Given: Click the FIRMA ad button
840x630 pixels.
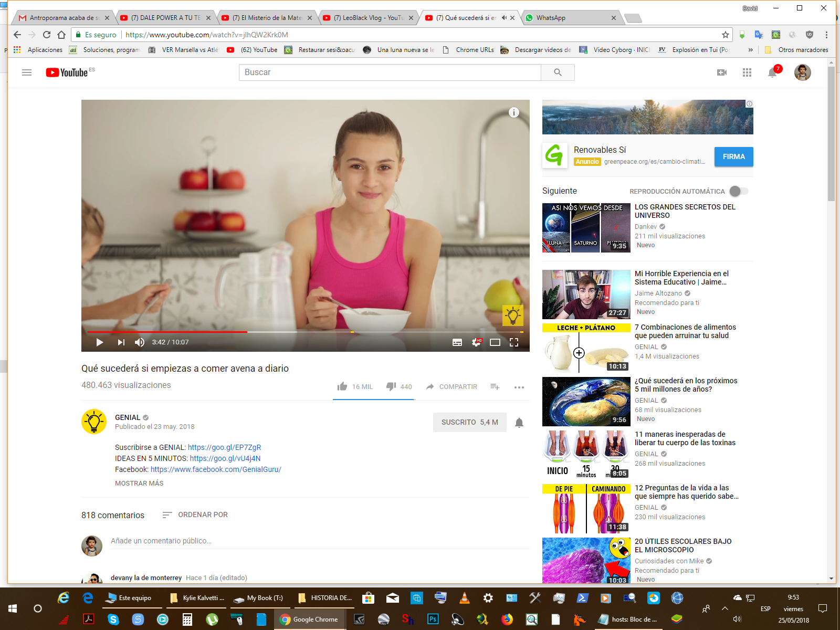Looking at the screenshot, I should point(733,156).
